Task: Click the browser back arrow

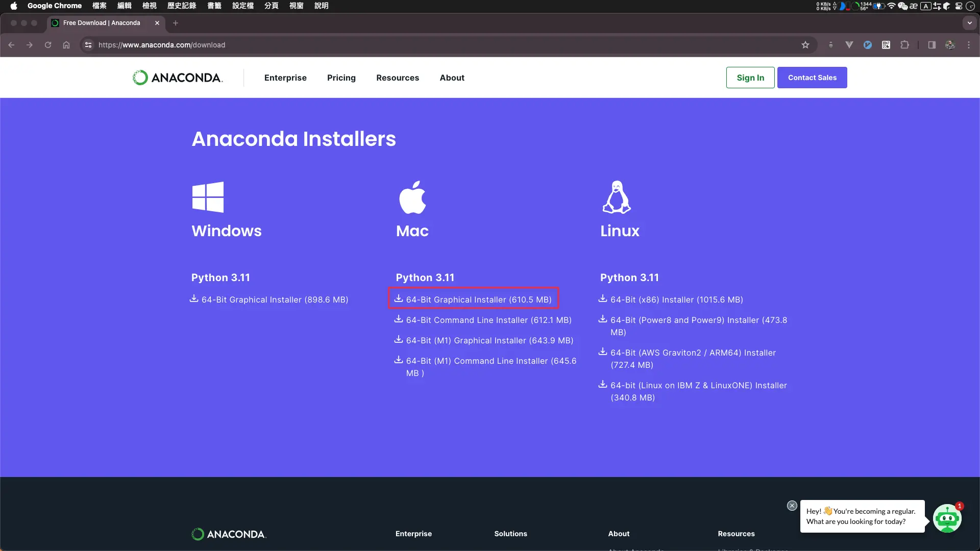Action: click(11, 45)
